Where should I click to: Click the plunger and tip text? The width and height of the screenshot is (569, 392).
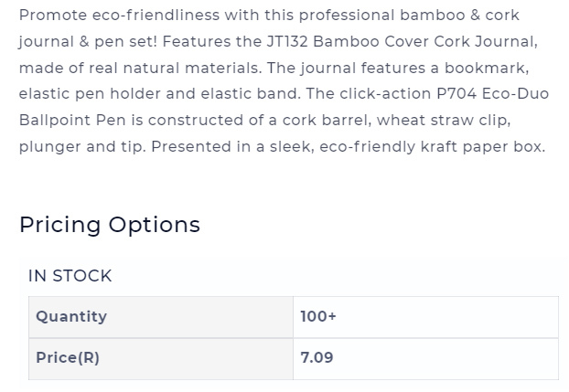81,147
